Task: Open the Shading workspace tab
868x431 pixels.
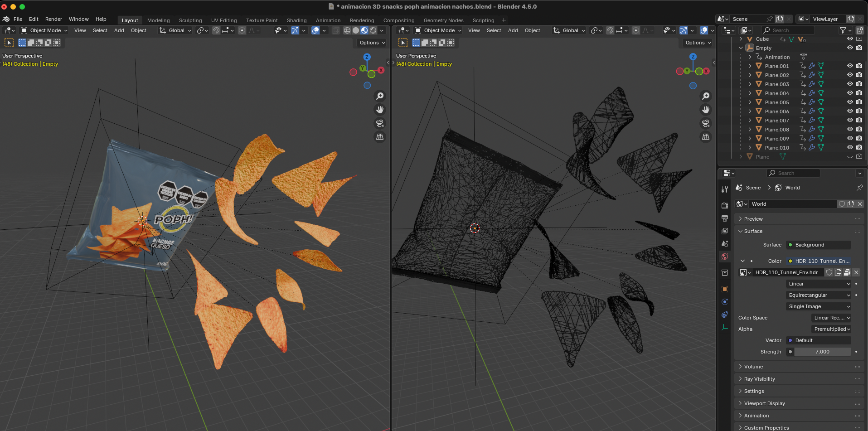Action: [x=296, y=20]
